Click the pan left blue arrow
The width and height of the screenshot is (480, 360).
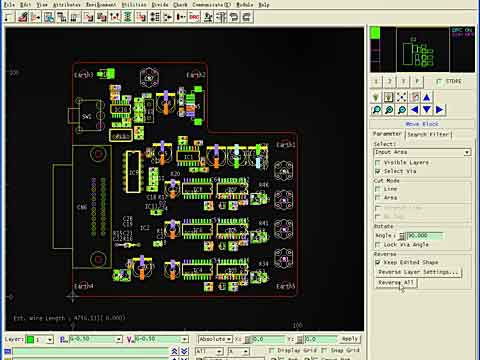point(415,109)
